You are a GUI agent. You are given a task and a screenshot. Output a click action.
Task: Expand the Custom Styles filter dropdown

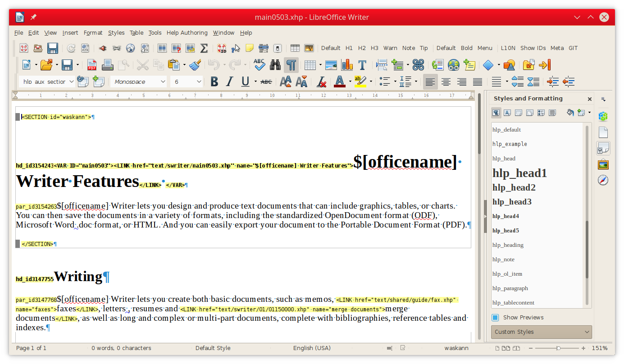(x=542, y=332)
